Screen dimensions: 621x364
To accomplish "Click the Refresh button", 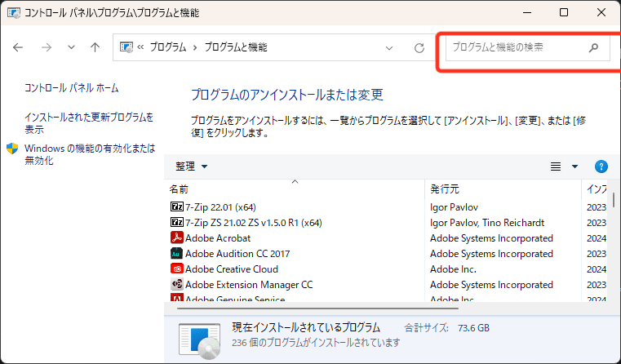I will point(419,48).
